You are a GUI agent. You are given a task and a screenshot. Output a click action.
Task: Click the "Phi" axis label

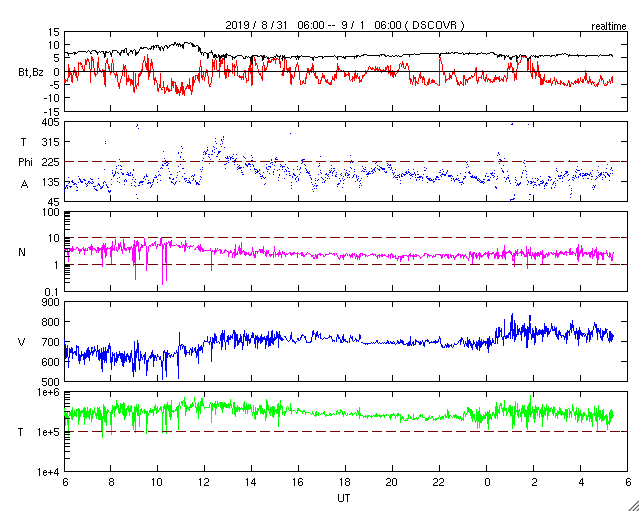(x=25, y=162)
